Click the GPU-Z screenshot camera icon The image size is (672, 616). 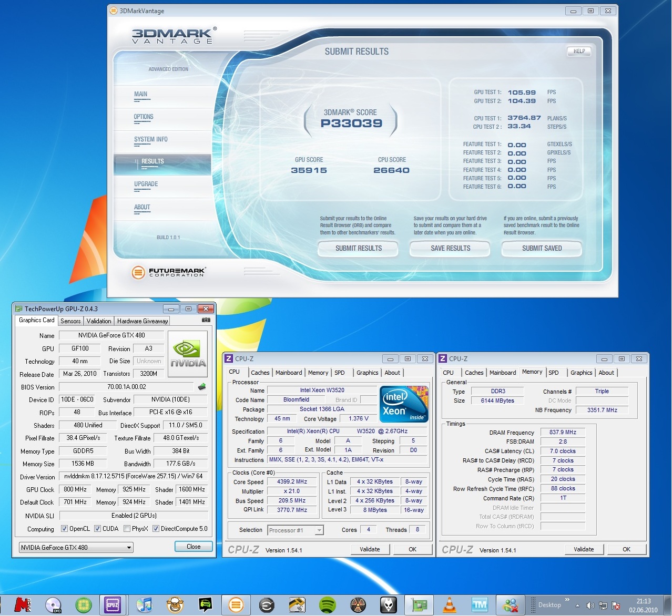coord(206,320)
